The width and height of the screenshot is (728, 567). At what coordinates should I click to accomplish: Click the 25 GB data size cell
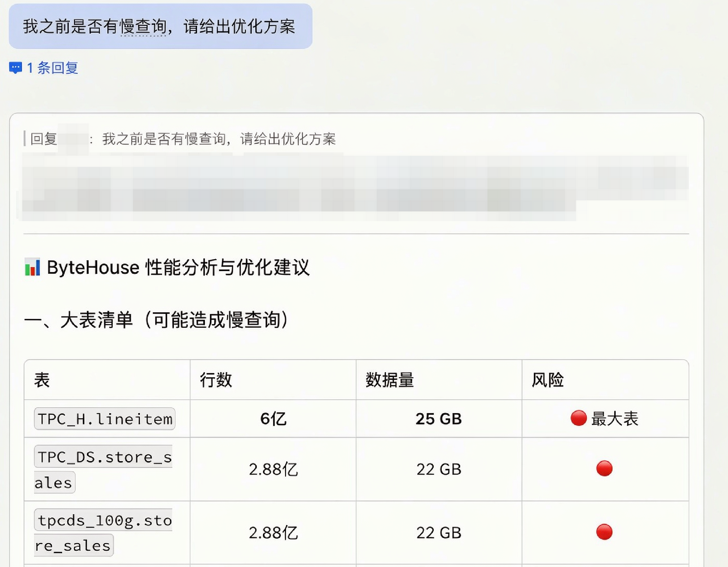point(439,419)
